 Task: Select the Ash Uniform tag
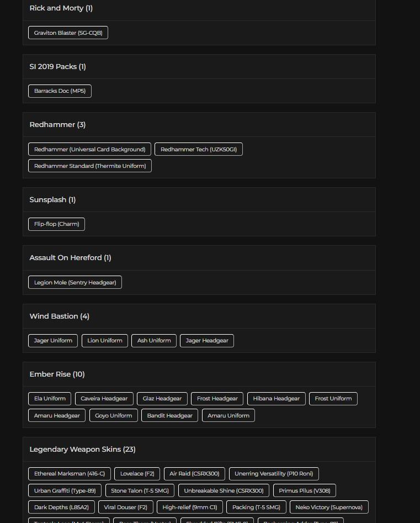(154, 341)
